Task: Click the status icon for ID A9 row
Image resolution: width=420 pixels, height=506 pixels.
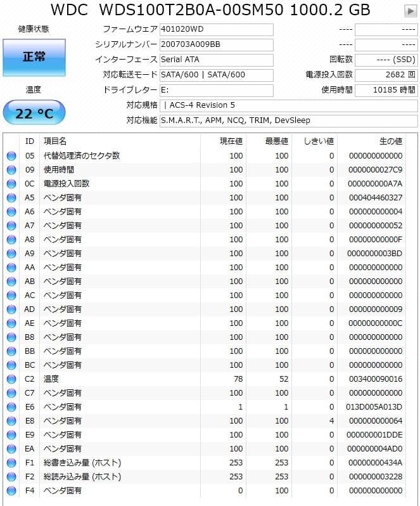Action: pos(11,254)
